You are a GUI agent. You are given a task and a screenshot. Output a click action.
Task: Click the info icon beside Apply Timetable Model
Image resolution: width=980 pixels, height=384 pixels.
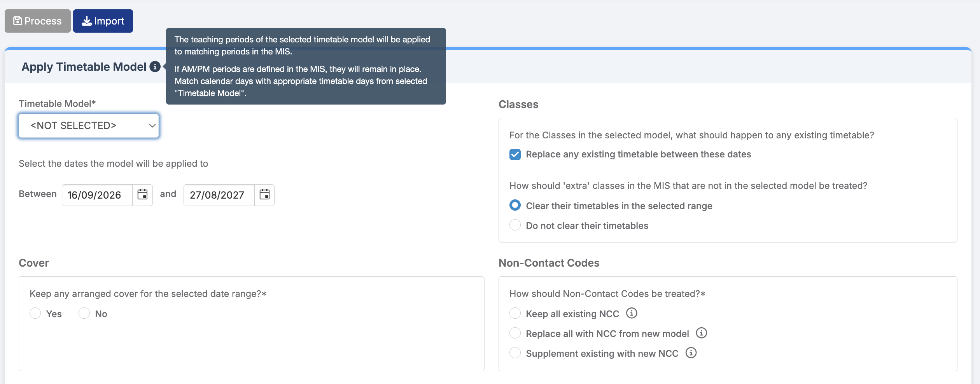coord(155,67)
